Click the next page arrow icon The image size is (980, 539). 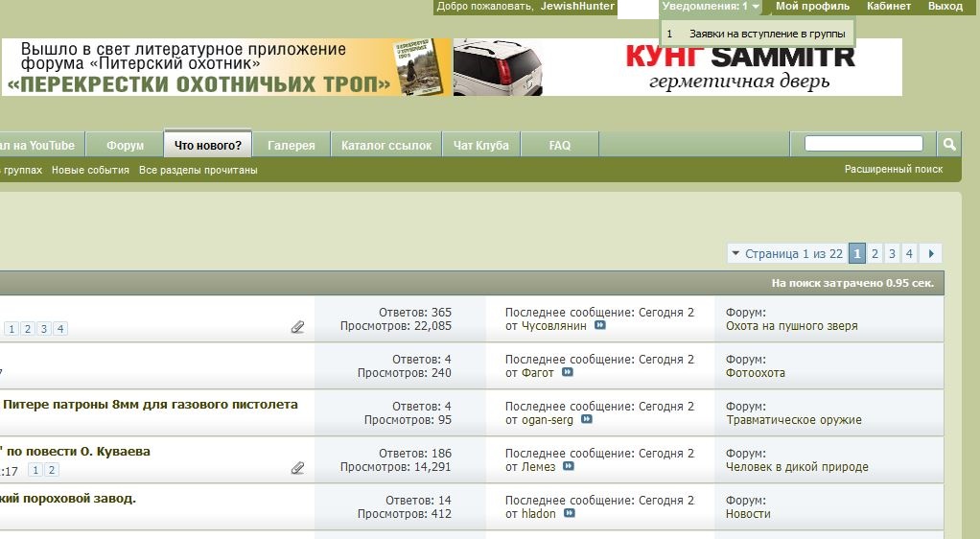tap(930, 254)
